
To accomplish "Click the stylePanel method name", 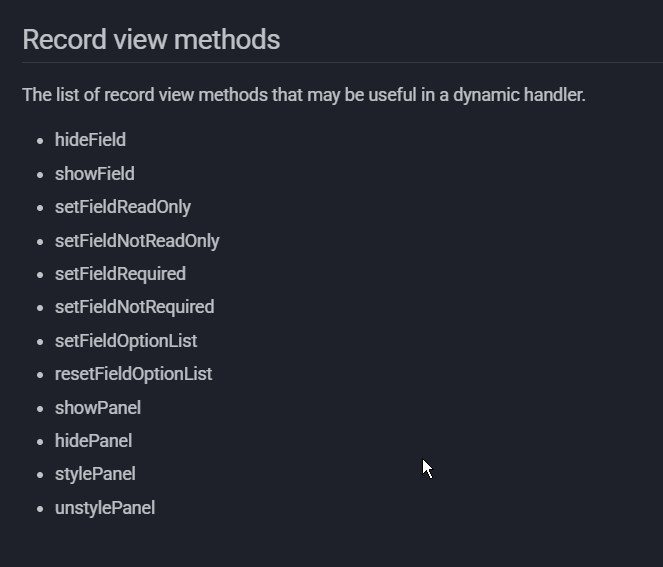I will click(95, 474).
